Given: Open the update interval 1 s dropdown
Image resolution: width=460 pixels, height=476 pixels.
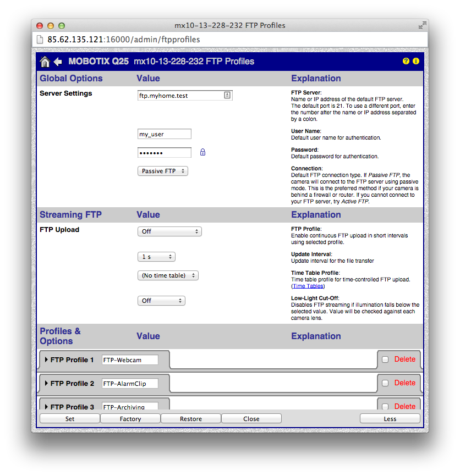Looking at the screenshot, I should click(x=156, y=257).
